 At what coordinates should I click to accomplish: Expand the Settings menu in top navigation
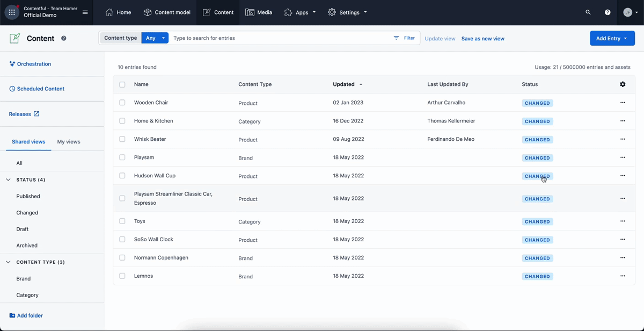click(348, 12)
